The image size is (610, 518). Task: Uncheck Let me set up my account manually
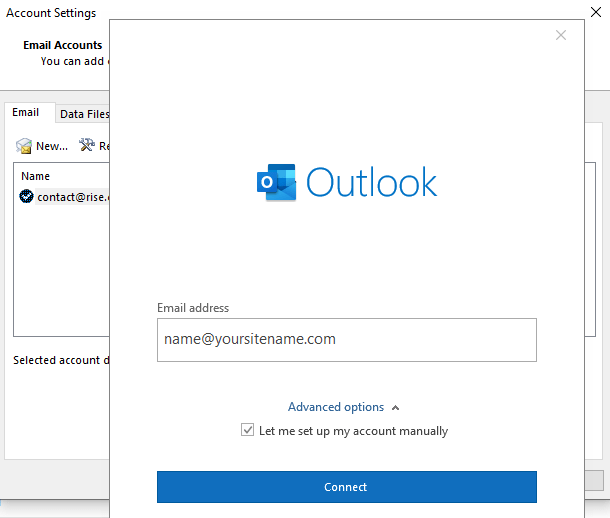[247, 430]
